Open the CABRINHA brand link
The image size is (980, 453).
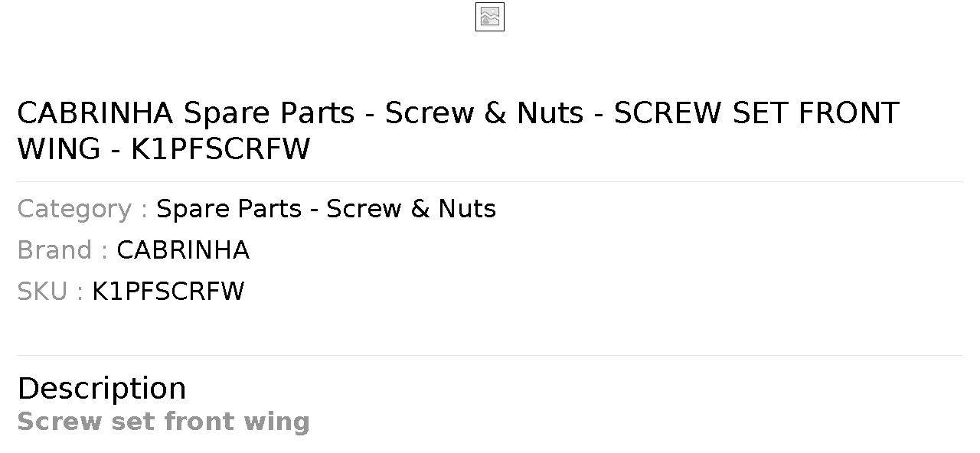(x=183, y=250)
